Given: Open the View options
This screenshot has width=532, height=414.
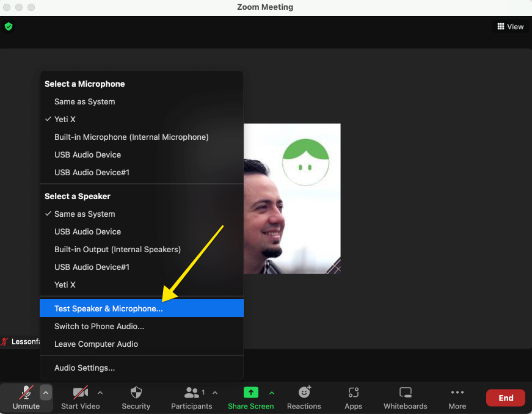Looking at the screenshot, I should coord(510,26).
